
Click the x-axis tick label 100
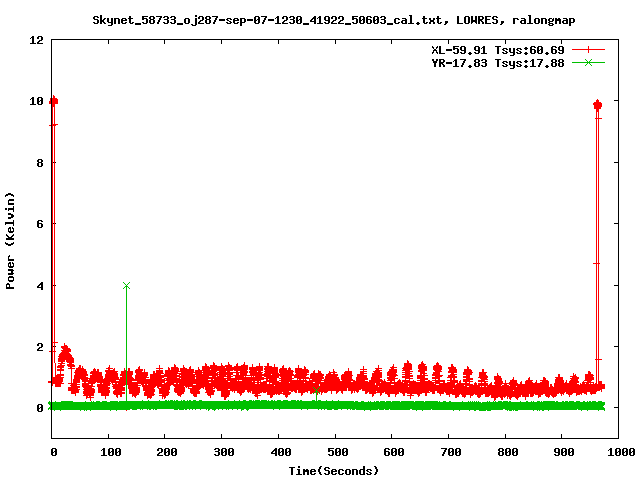tap(111, 452)
